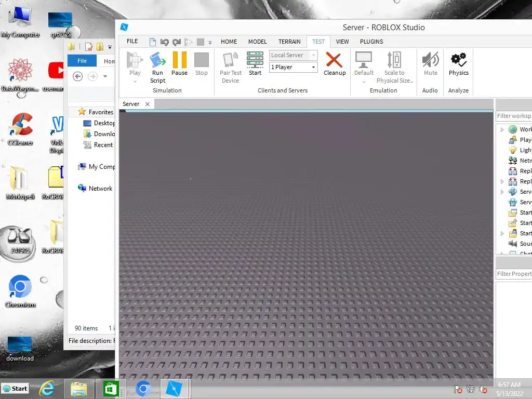Select the Lighting item in Explorer

(x=520, y=150)
